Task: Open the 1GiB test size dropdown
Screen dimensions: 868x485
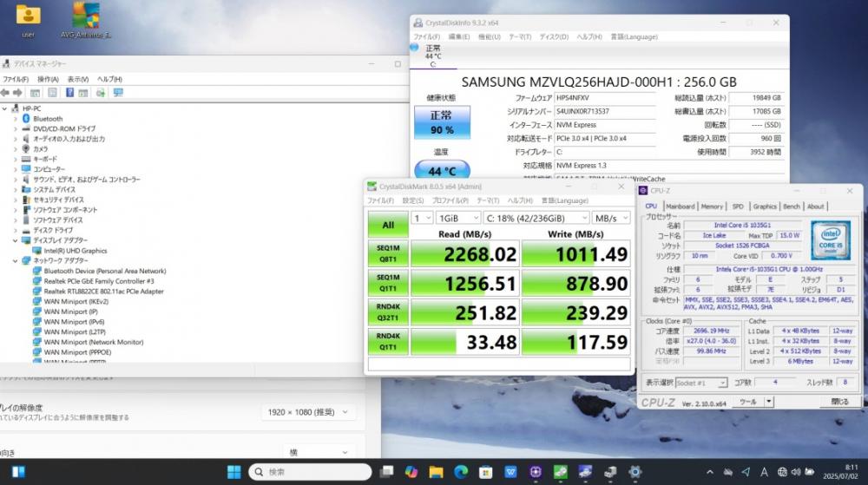Action: click(457, 218)
